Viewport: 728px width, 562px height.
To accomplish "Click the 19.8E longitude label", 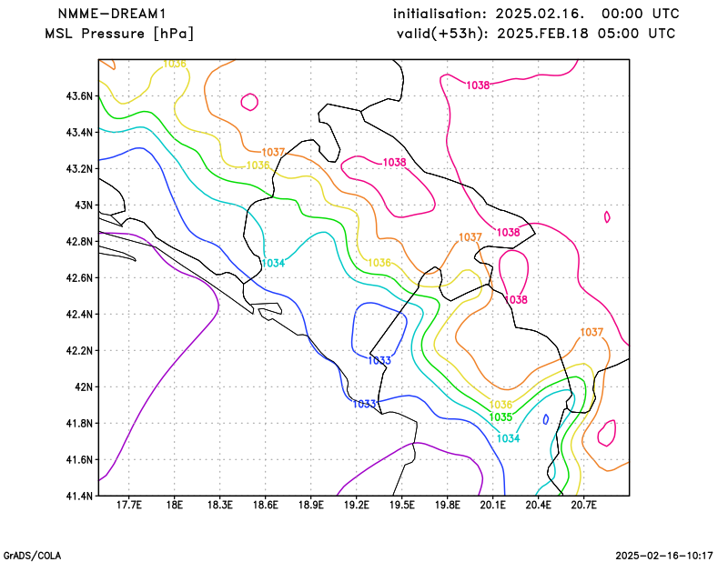I will [x=447, y=505].
